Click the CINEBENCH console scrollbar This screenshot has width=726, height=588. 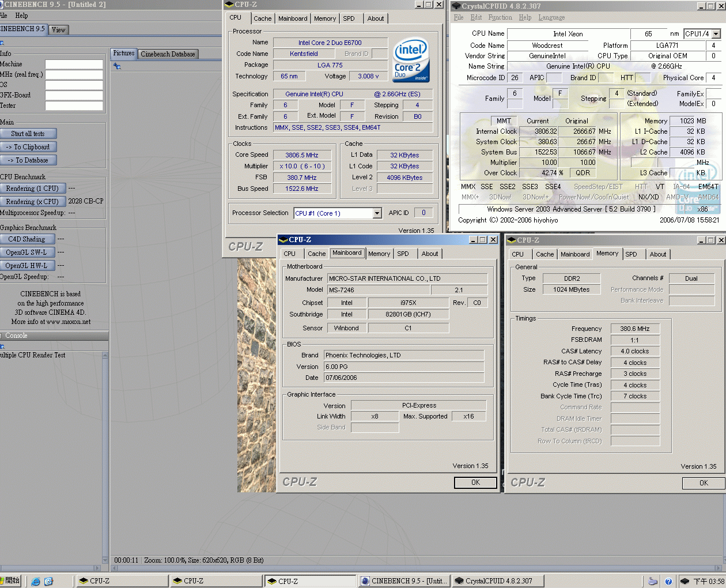tap(105, 458)
